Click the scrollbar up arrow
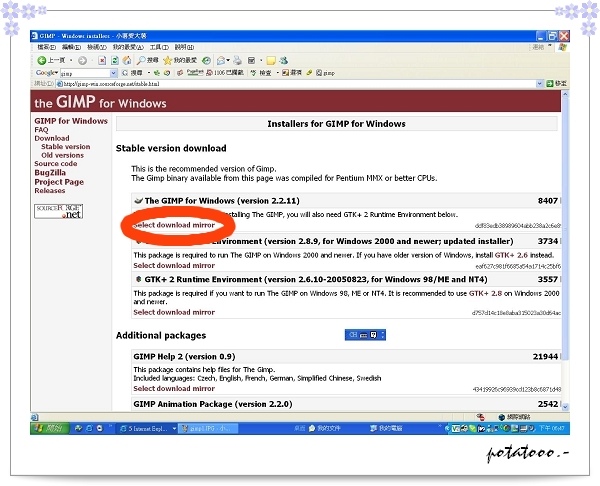 [x=565, y=94]
